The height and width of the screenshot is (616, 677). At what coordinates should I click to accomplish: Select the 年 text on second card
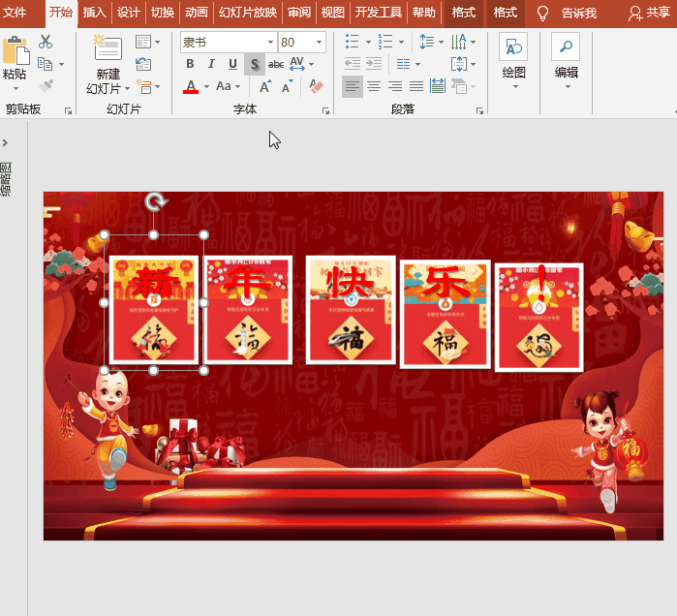pyautogui.click(x=249, y=281)
